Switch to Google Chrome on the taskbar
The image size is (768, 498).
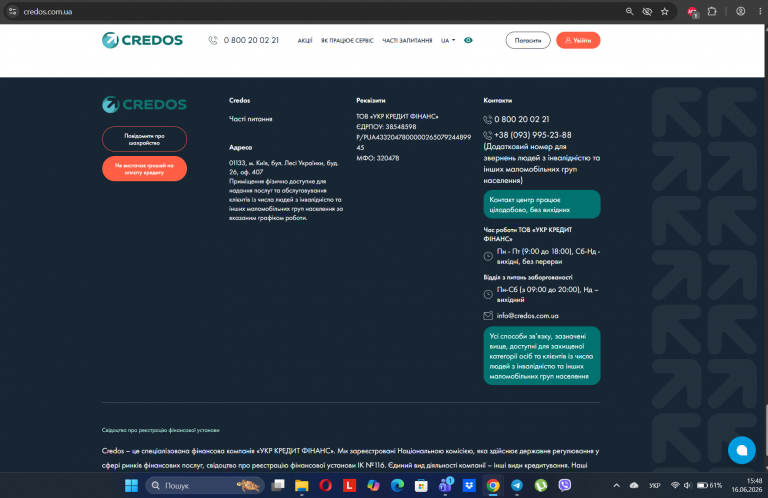click(x=493, y=485)
